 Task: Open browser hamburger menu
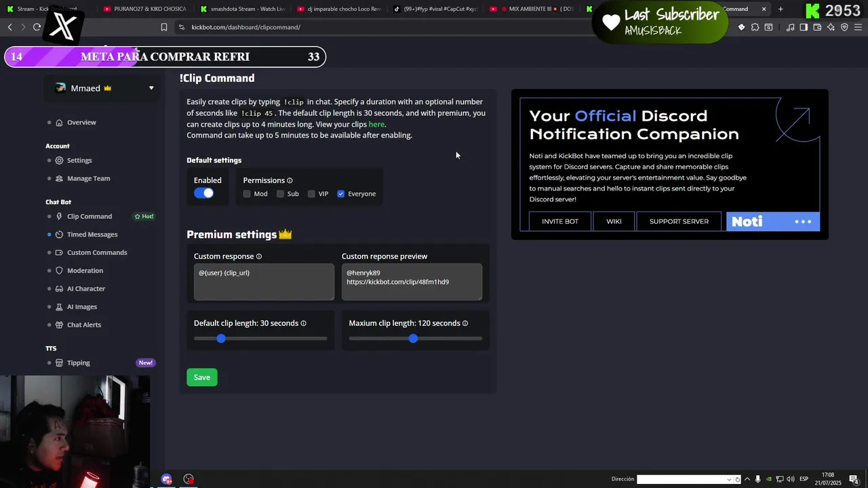coord(858,27)
